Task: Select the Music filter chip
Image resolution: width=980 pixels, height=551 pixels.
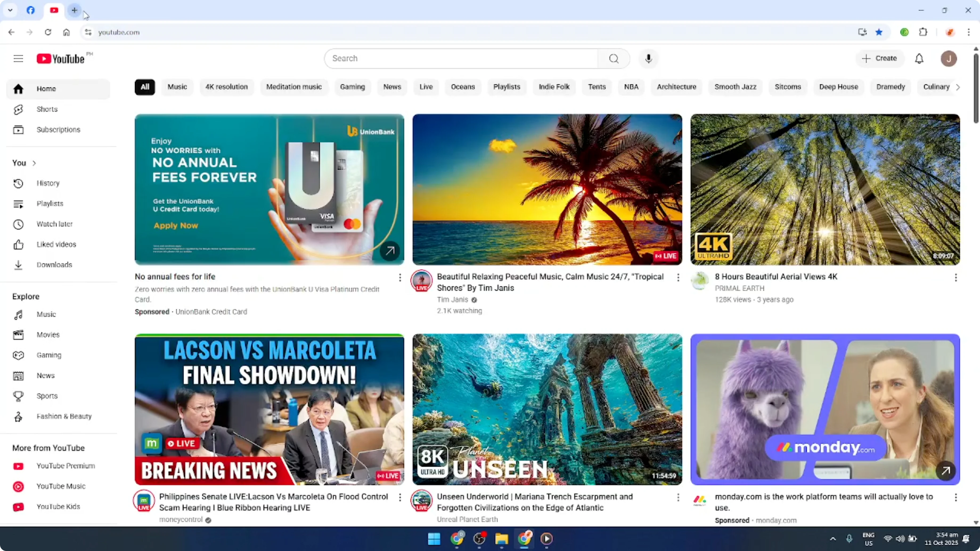Action: point(177,87)
